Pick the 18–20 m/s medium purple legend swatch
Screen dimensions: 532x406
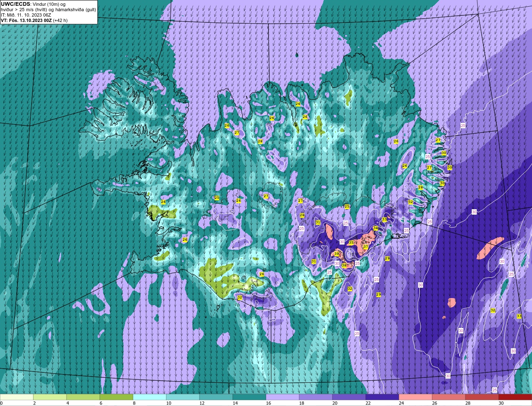(x=316, y=397)
